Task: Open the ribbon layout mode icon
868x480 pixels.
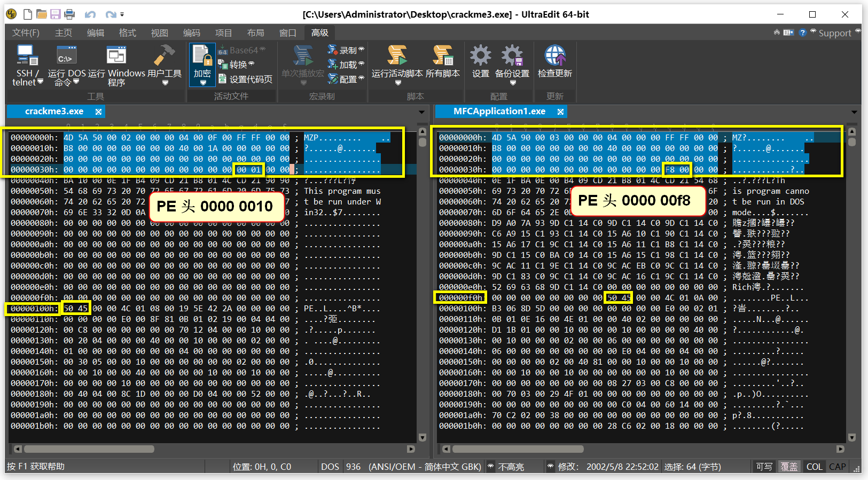Action: tap(788, 33)
